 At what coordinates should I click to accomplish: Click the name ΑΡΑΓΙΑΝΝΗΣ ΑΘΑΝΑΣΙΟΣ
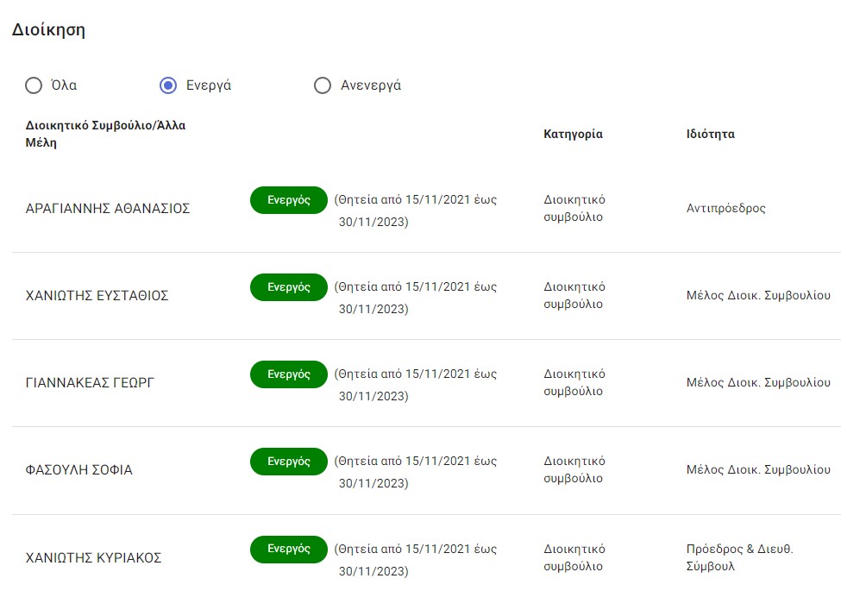(108, 209)
